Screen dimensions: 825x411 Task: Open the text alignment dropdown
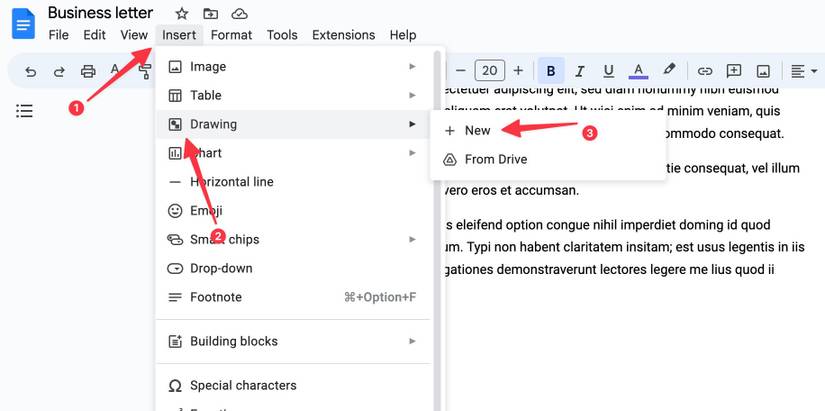pos(804,71)
